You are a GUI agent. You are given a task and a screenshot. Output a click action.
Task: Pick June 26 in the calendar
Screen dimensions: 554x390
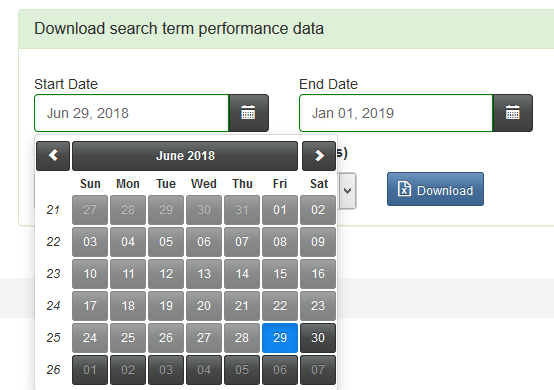(x=166, y=338)
